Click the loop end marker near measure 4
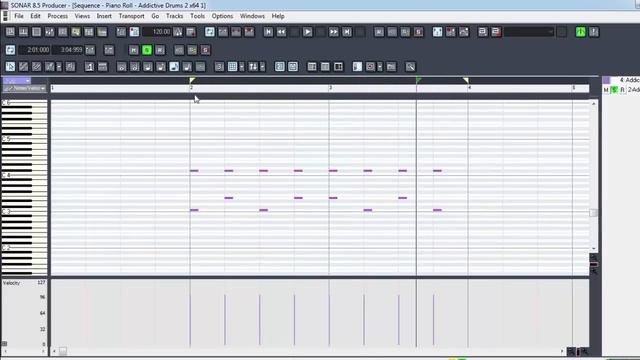 466,80
